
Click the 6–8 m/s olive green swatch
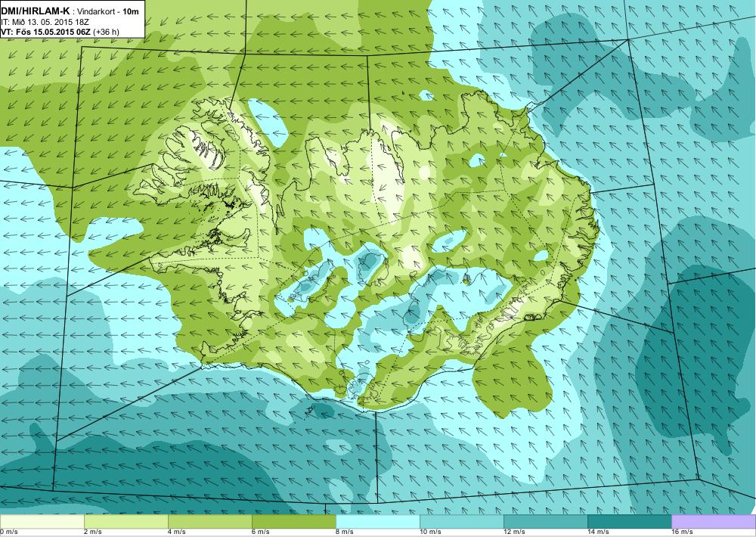click(294, 522)
